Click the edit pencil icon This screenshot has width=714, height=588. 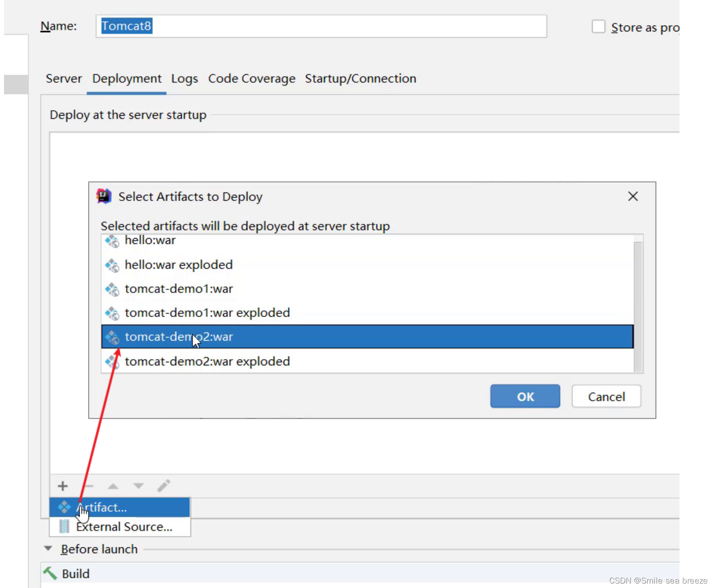point(164,486)
